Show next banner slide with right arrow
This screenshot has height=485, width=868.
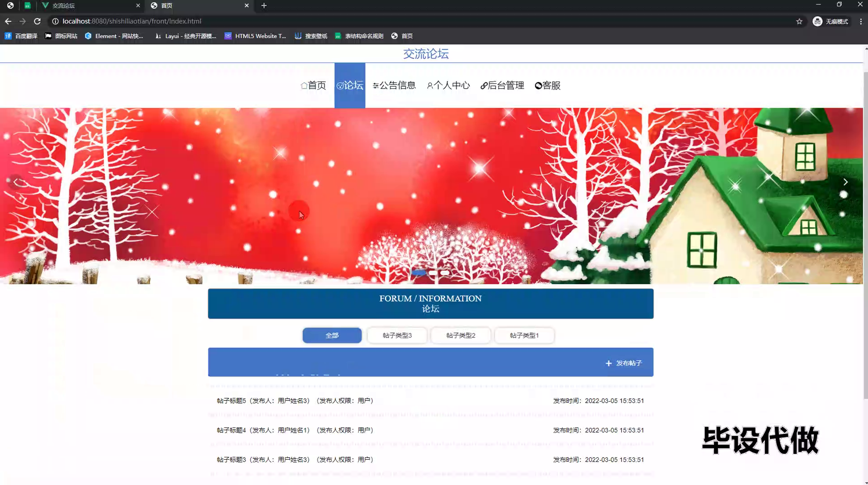point(845,182)
